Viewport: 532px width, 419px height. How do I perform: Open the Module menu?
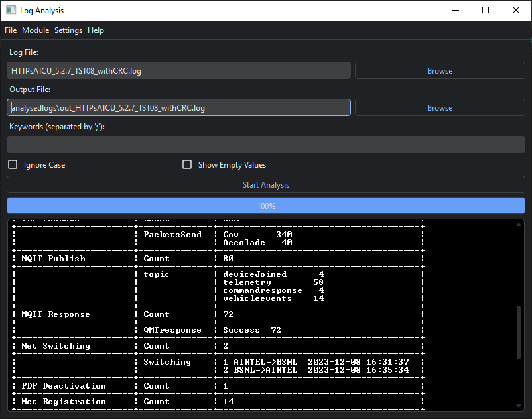click(x=36, y=30)
